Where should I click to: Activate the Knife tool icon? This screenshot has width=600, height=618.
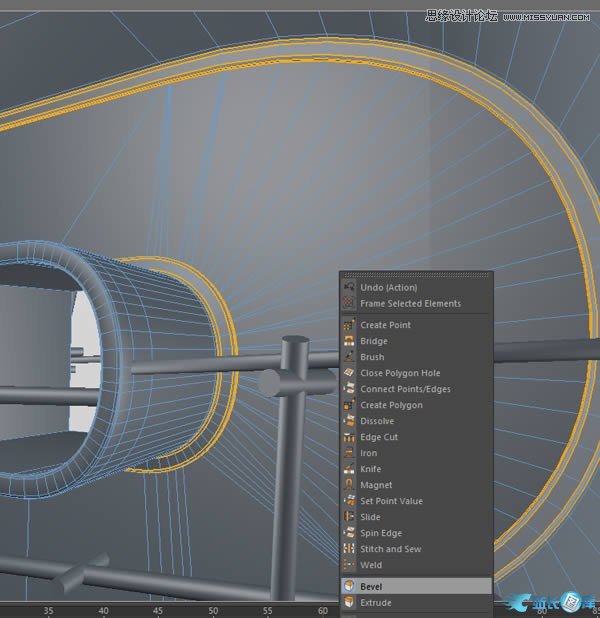pos(349,469)
